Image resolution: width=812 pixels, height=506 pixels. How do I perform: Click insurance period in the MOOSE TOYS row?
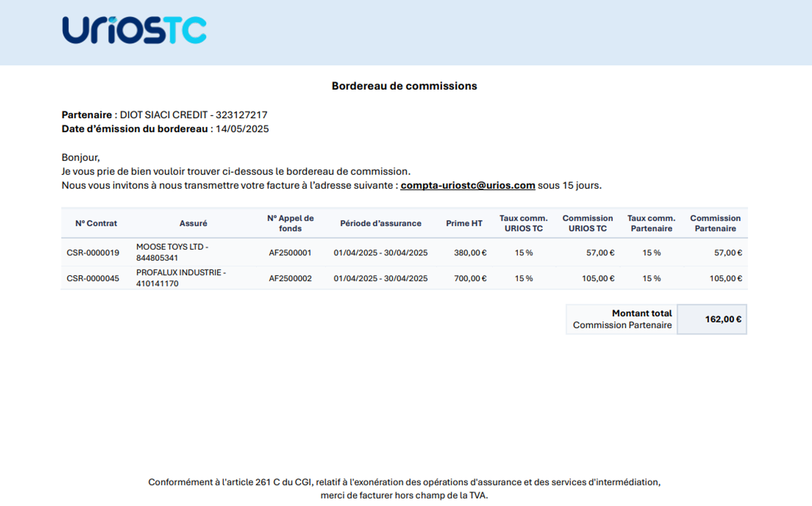[380, 252]
